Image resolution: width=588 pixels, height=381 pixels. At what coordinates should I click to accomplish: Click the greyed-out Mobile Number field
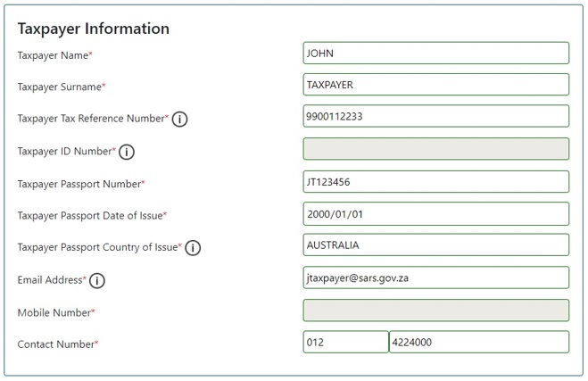click(435, 311)
